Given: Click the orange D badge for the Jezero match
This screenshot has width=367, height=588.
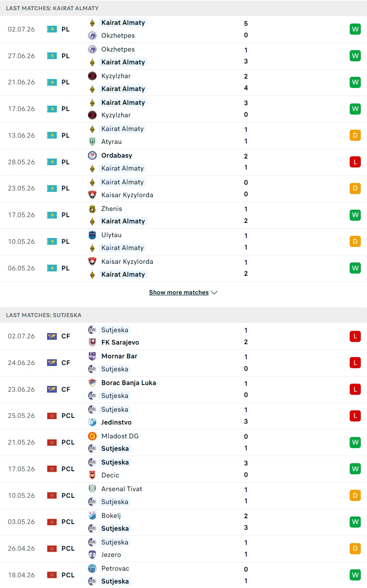Looking at the screenshot, I should (x=355, y=548).
